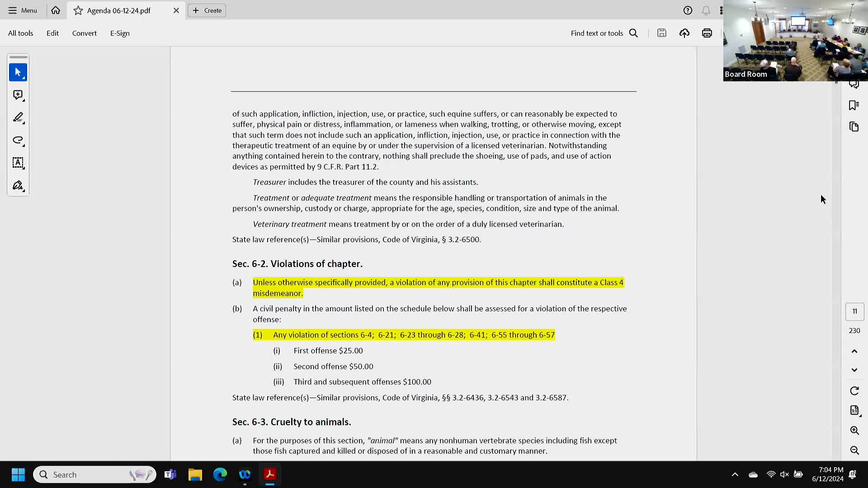The width and height of the screenshot is (868, 488).
Task: Rotate the page view clockwise
Action: (x=854, y=391)
